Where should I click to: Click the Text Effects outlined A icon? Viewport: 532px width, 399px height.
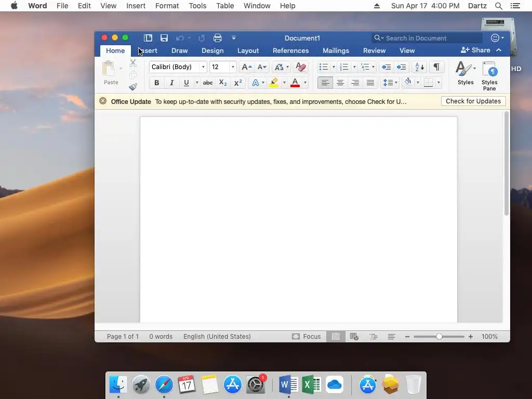click(x=256, y=83)
